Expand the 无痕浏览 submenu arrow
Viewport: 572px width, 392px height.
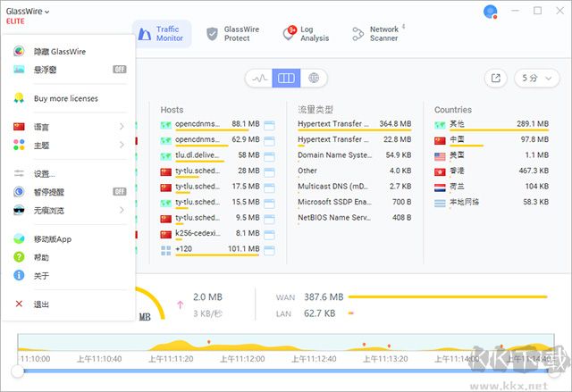pos(122,210)
